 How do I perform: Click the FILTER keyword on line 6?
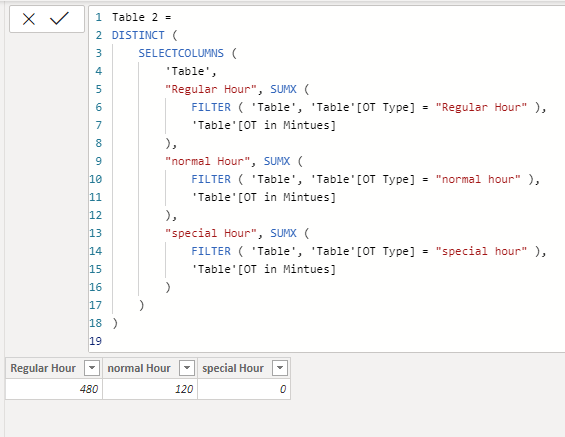(x=211, y=107)
